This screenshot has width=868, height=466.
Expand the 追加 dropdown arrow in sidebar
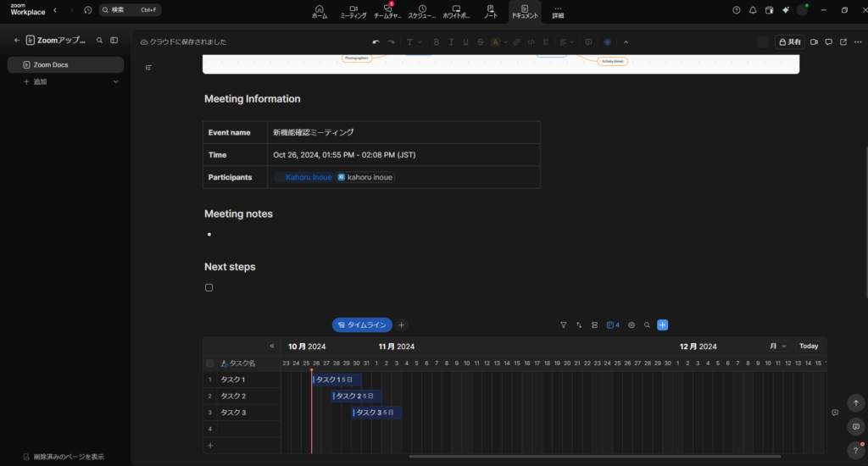pyautogui.click(x=116, y=81)
